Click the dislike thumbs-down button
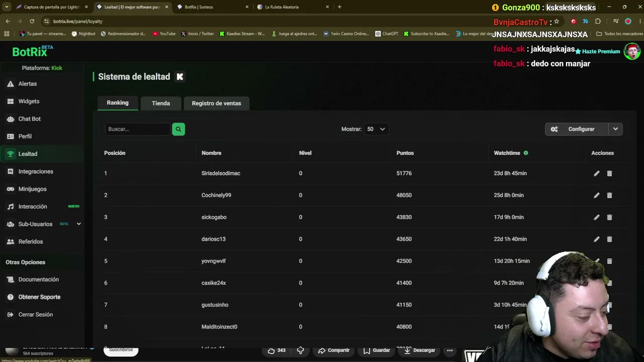The image size is (644, 362). pyautogui.click(x=300, y=350)
